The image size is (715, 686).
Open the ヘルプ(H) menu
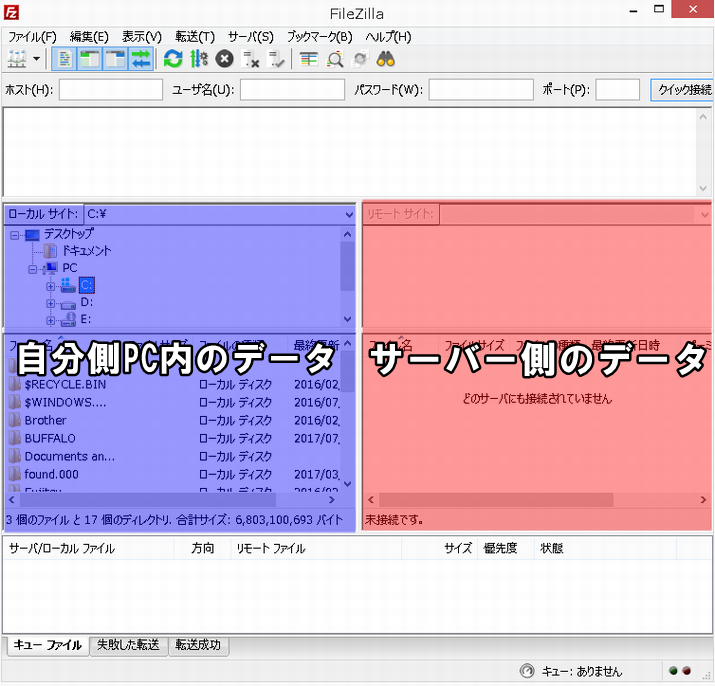(x=388, y=37)
